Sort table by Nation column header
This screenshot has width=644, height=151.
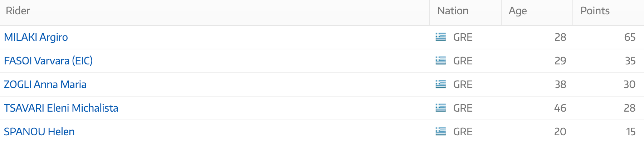coord(453,11)
